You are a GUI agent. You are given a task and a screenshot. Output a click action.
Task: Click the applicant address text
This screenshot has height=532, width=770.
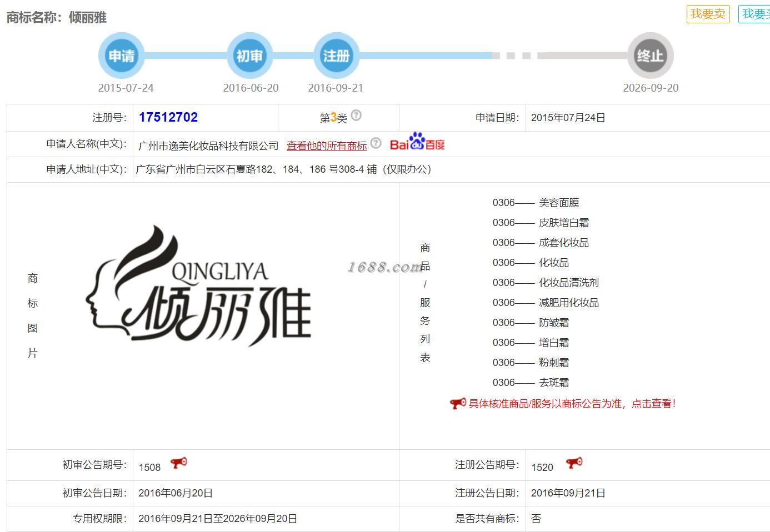click(283, 169)
